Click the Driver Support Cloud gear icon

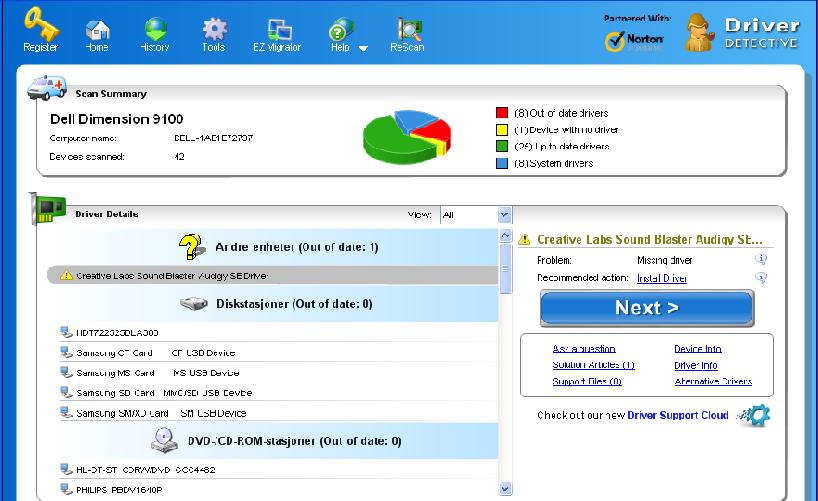pyautogui.click(x=755, y=415)
